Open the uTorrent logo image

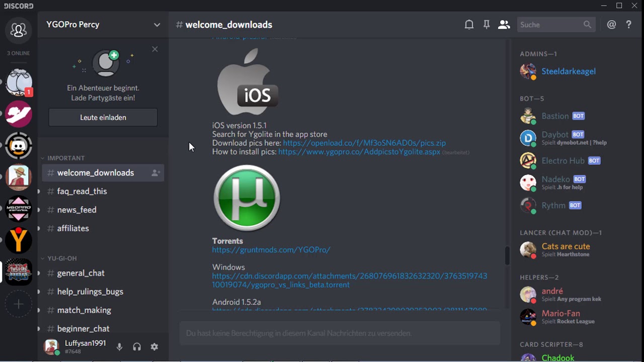point(247,198)
